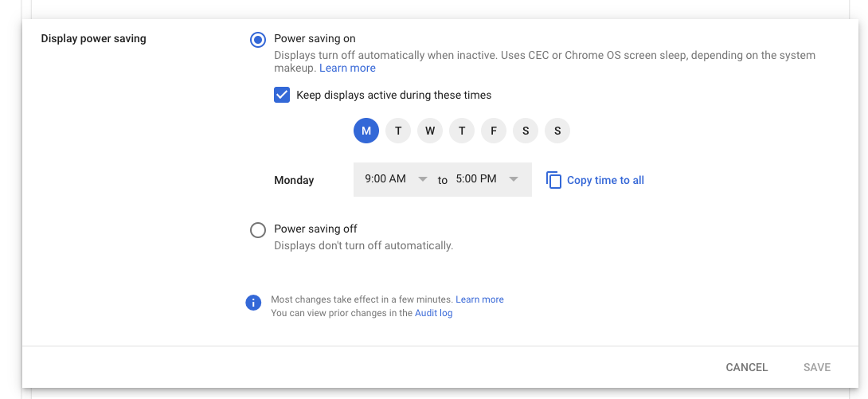Open the 9:00 AM start time dropdown

click(396, 178)
